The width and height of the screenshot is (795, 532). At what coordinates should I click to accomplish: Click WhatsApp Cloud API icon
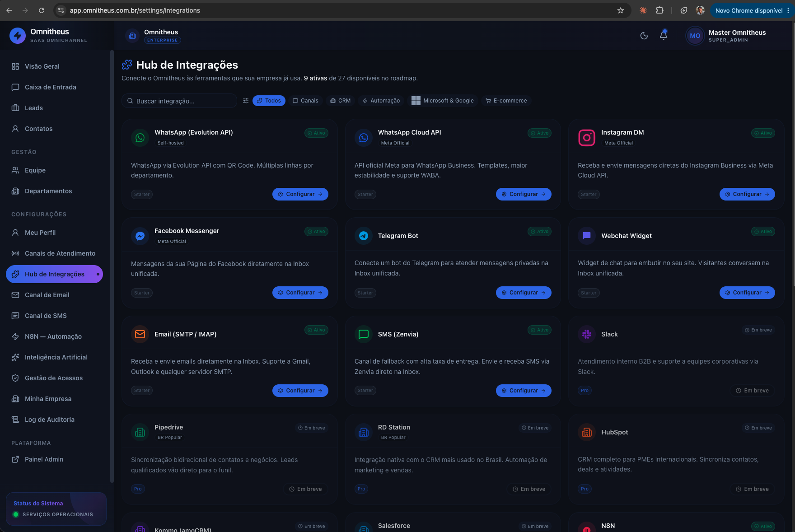364,137
